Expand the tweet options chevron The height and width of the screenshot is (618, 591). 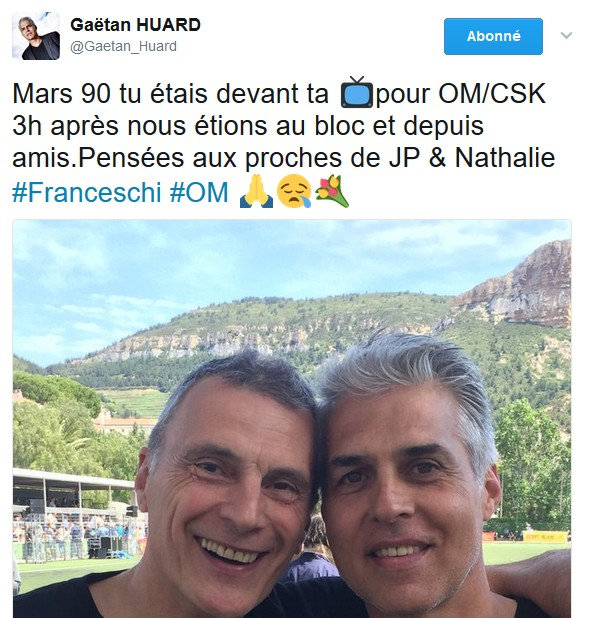[567, 35]
